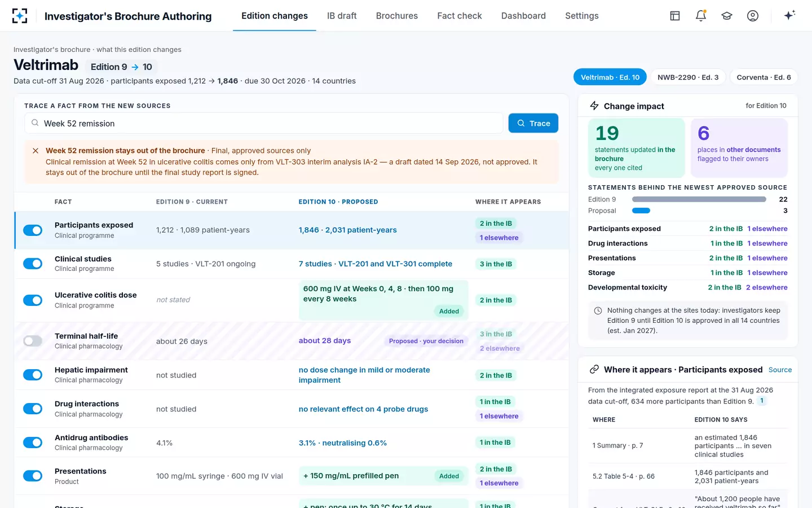Switch to the IB draft tab

click(342, 16)
